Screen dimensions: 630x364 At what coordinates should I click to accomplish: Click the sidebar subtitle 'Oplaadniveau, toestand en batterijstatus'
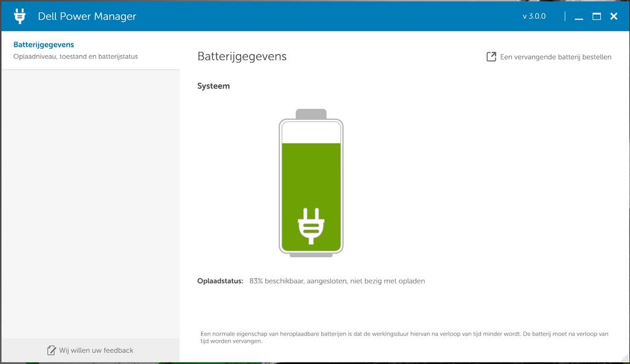click(x=76, y=57)
